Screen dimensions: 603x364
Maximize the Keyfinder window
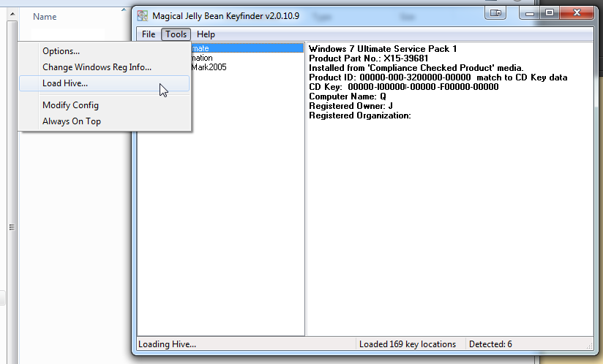coord(550,13)
